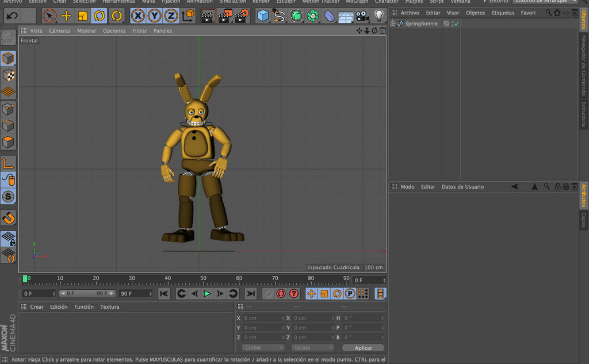The height and width of the screenshot is (364, 589).
Task: Toggle the Y axis lock
Action: [x=154, y=16]
